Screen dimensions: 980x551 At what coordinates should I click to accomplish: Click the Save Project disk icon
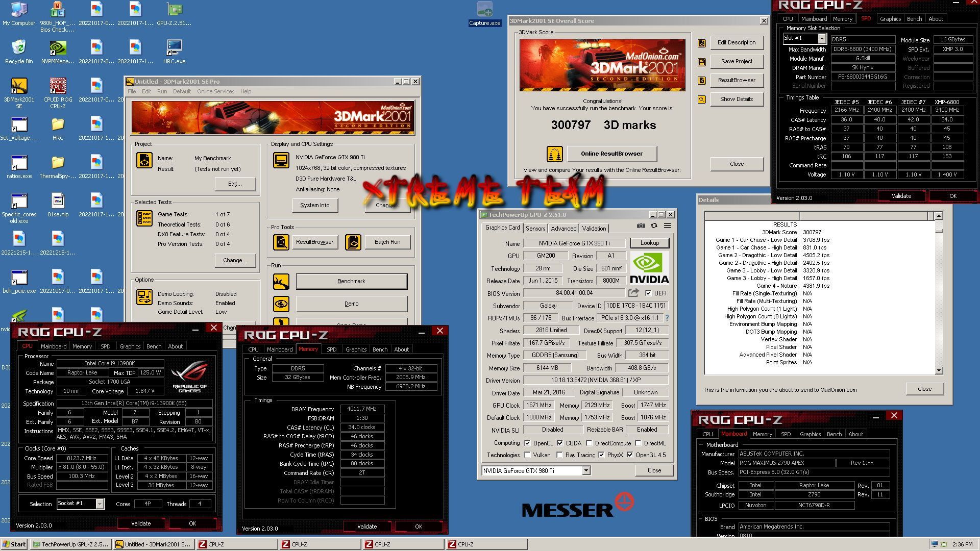pos(702,62)
